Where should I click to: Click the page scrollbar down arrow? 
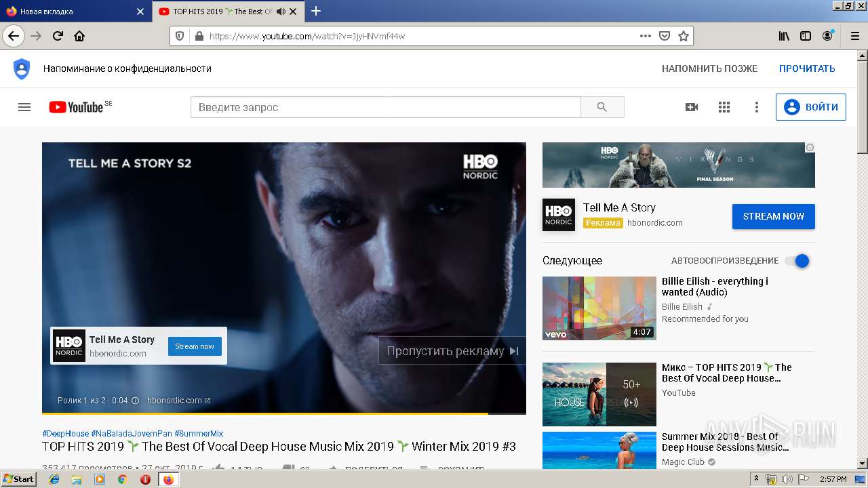[862, 463]
